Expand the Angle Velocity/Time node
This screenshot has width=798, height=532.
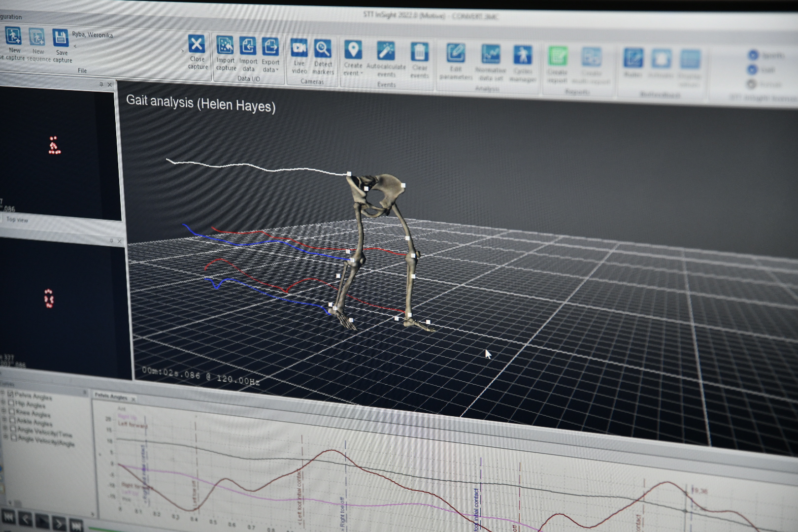pos(6,428)
